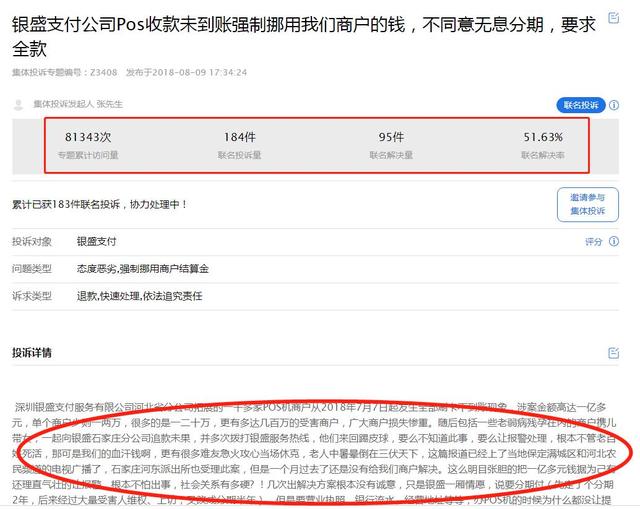
Task: Click 态度恶劣,强制挪用商户结算金 value
Action: (x=143, y=269)
